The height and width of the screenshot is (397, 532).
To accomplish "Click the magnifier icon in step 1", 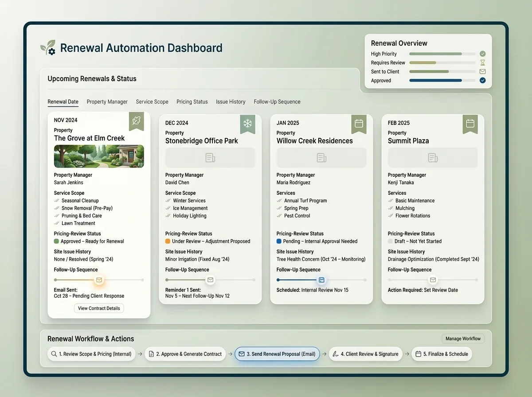I will 54,354.
